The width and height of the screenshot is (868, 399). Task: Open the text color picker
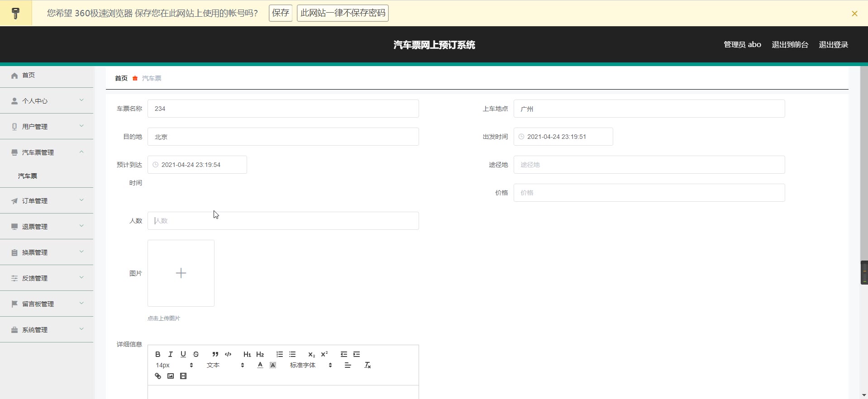coord(260,365)
